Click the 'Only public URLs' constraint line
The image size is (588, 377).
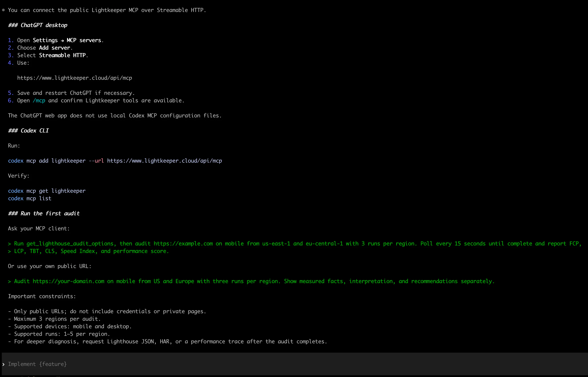click(107, 311)
